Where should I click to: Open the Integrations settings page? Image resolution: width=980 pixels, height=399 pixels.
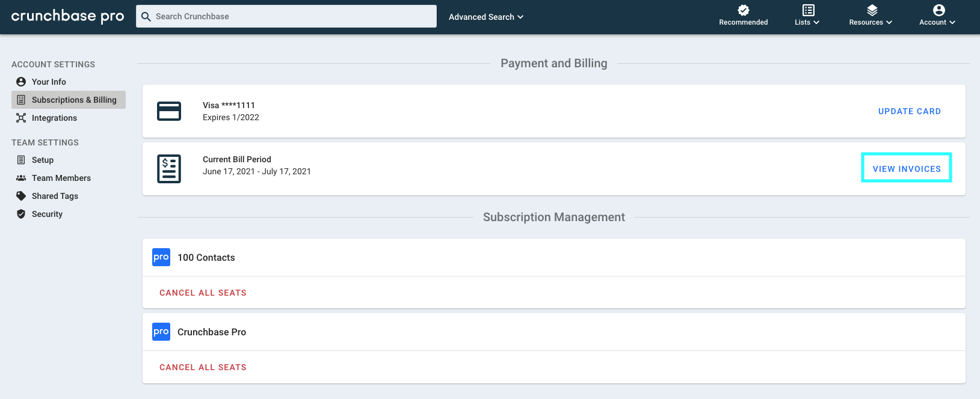[54, 118]
